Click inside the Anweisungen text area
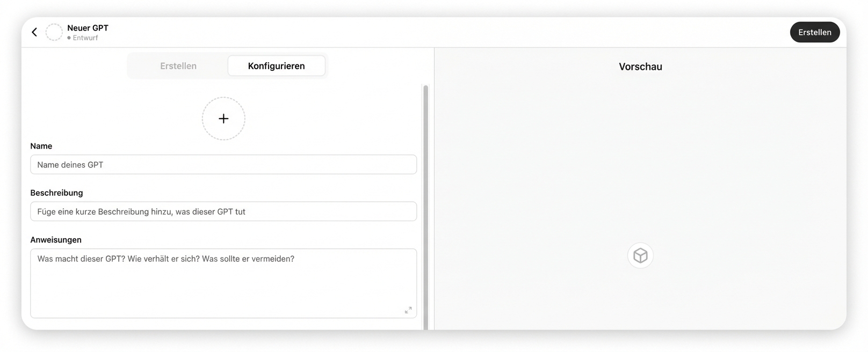The height and width of the screenshot is (352, 868). click(223, 283)
